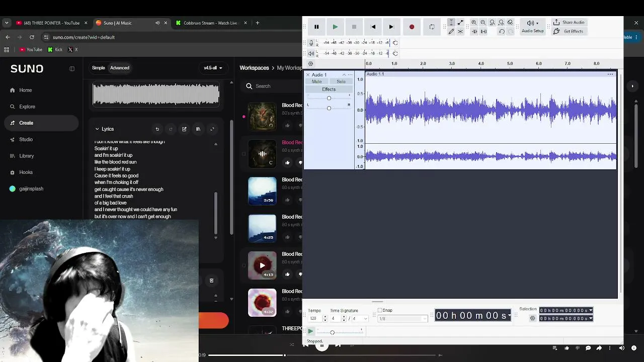Click the Tempo value field 120

[314, 319]
